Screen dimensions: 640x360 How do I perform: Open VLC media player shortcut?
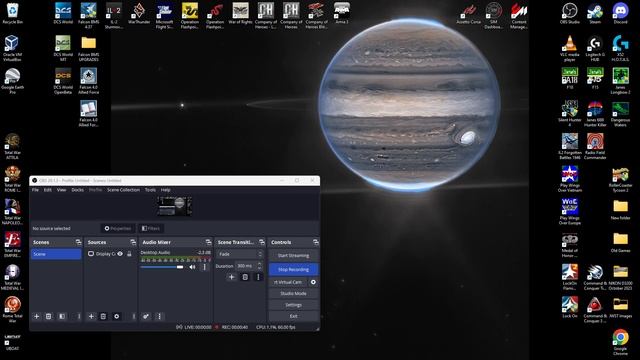point(569,48)
